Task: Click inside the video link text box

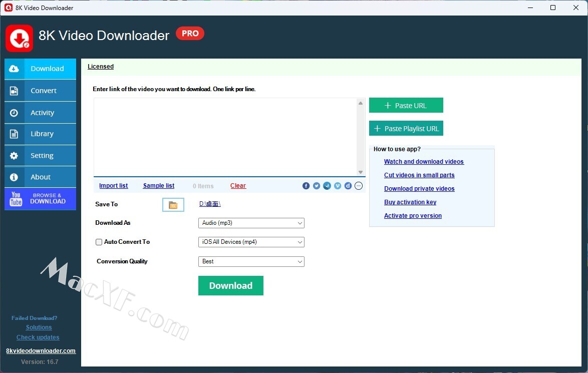Action: [x=225, y=137]
